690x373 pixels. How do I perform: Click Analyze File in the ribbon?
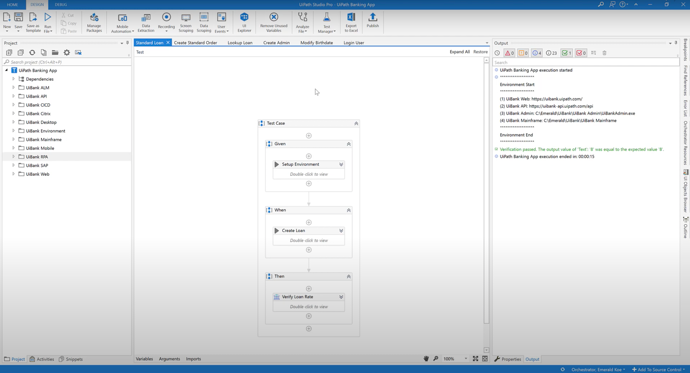302,22
